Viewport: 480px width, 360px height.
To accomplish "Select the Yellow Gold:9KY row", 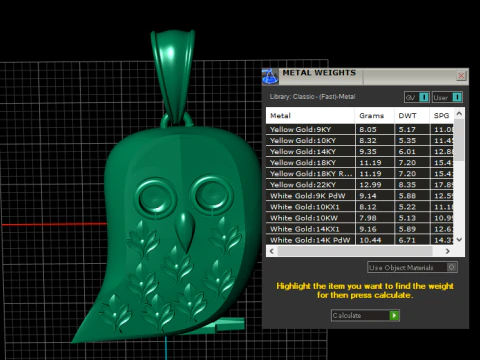I will pos(360,129).
